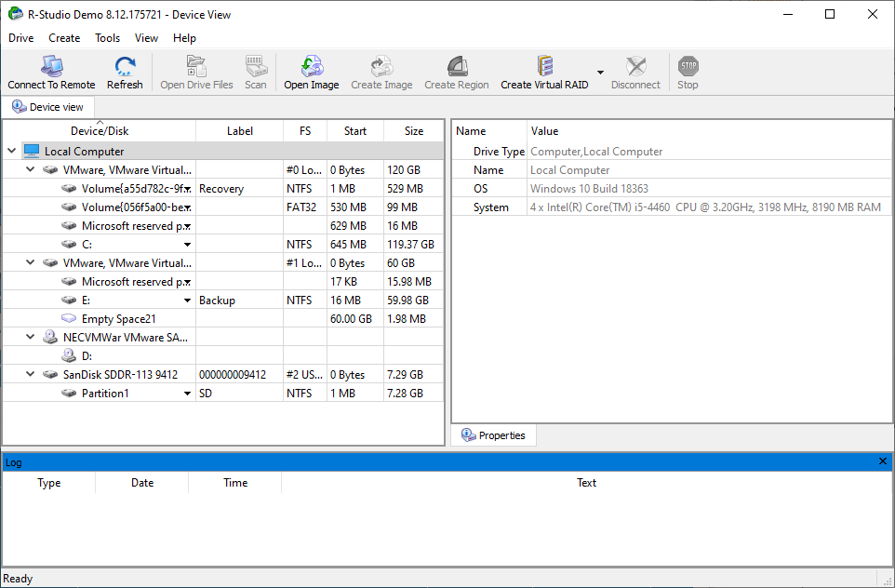Click the Scan toolbar icon
895x588 pixels.
pyautogui.click(x=256, y=66)
